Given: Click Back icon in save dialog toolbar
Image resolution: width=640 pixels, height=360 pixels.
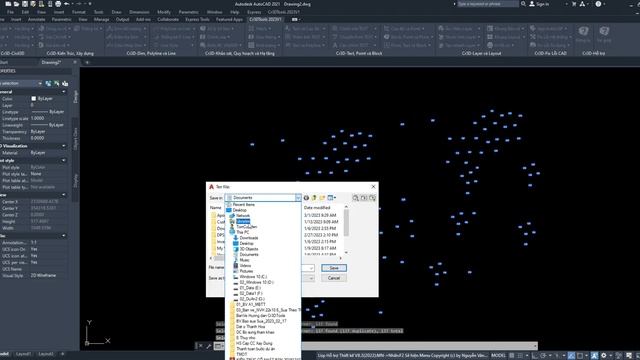Looking at the screenshot, I should click(306, 198).
